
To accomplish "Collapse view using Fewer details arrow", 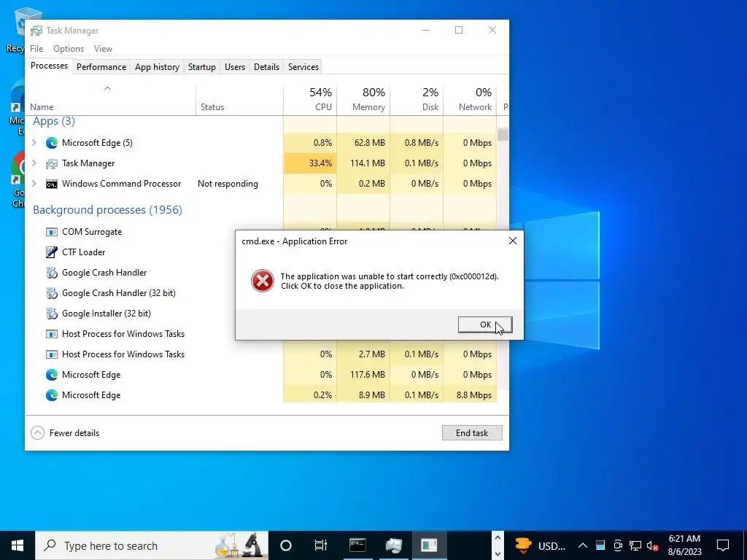I will click(x=38, y=433).
